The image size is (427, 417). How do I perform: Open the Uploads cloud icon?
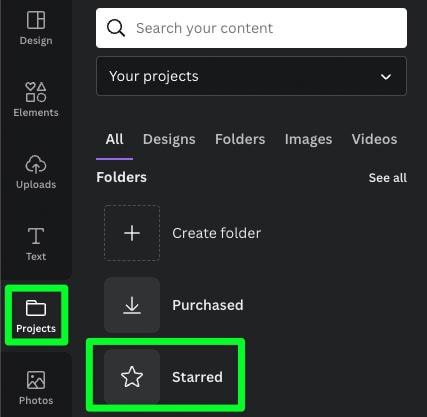coord(36,164)
